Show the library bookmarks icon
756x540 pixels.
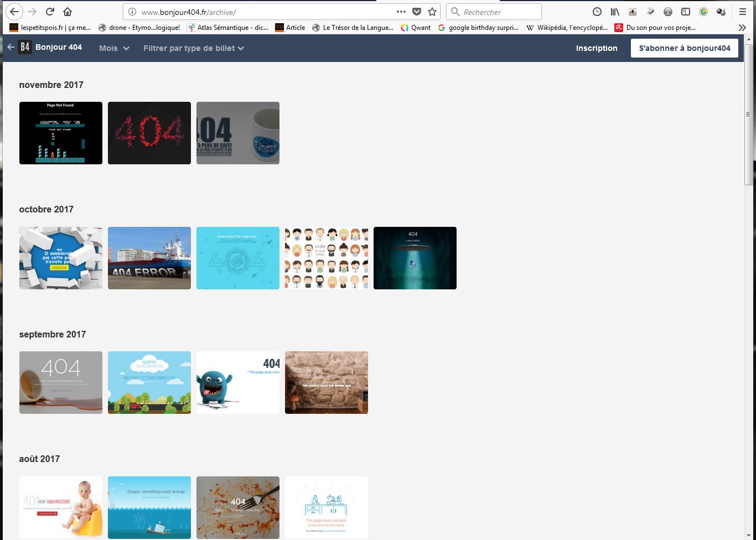pos(615,12)
